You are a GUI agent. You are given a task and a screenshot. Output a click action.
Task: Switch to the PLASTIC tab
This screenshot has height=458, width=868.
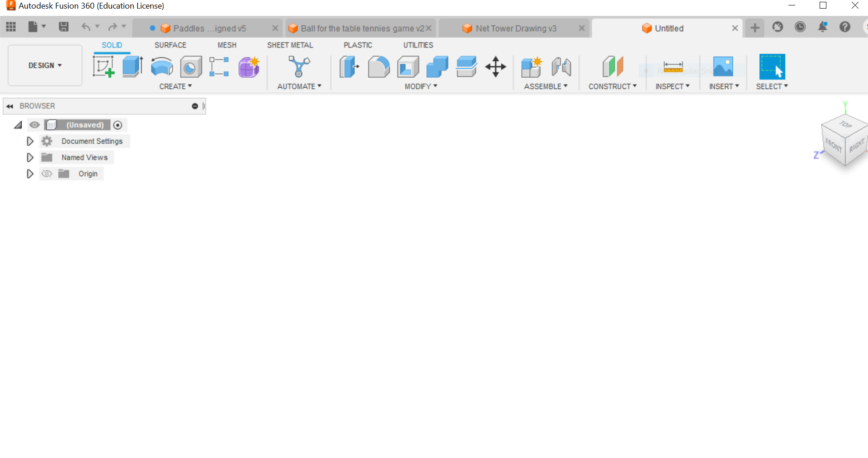[358, 45]
